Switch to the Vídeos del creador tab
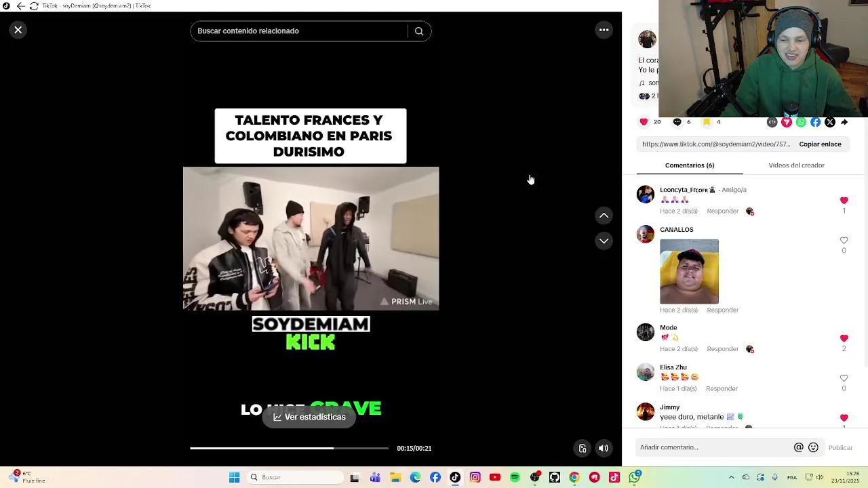 [796, 165]
